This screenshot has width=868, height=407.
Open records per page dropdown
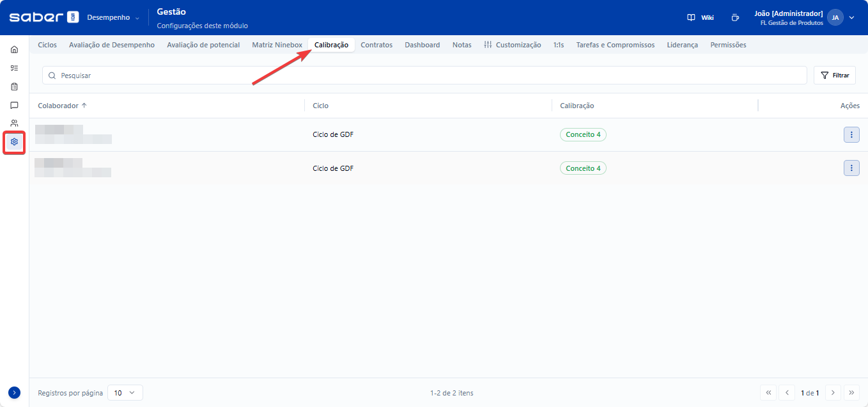pyautogui.click(x=125, y=393)
